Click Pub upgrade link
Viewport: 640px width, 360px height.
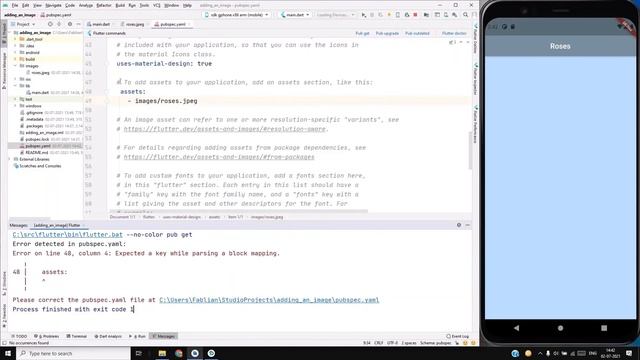(387, 33)
